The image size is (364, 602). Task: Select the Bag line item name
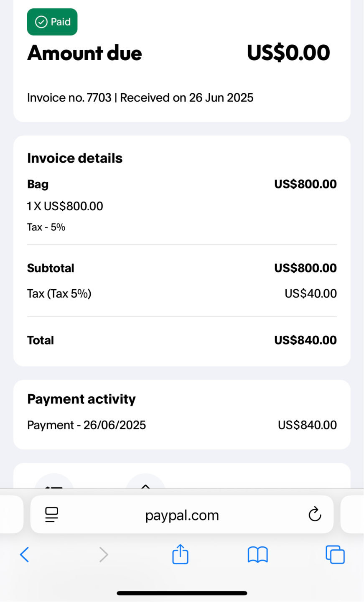tap(38, 184)
